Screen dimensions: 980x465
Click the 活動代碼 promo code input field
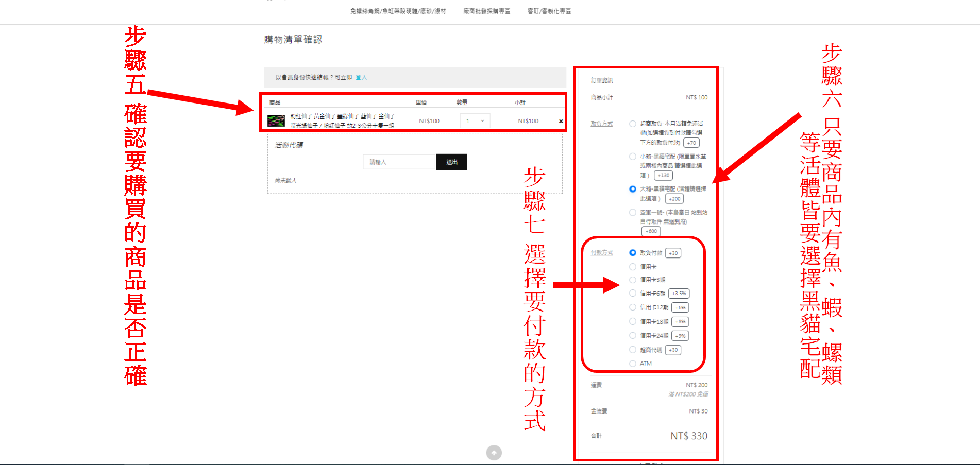tap(399, 162)
